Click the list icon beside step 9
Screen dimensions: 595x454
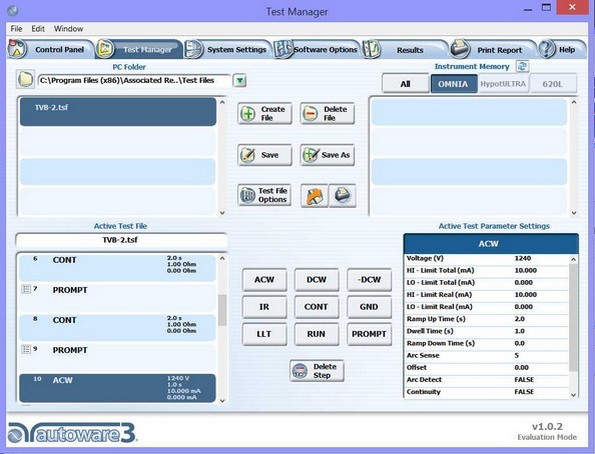[x=26, y=349]
